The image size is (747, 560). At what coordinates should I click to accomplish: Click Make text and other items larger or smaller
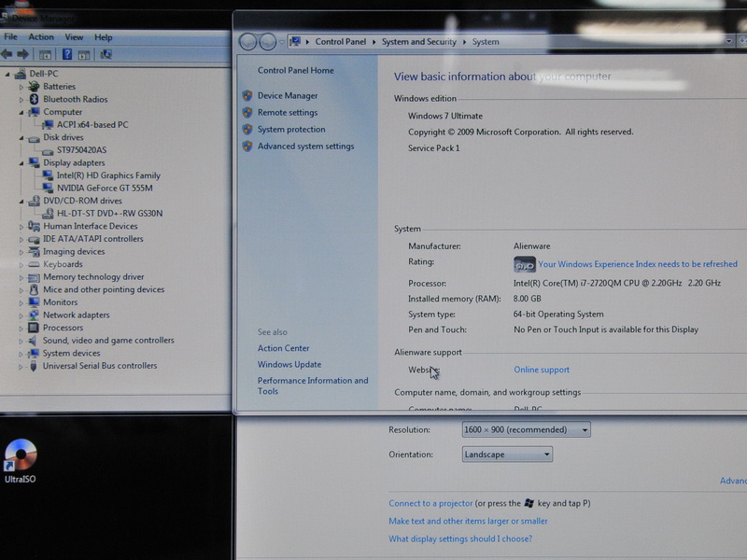pyautogui.click(x=469, y=521)
